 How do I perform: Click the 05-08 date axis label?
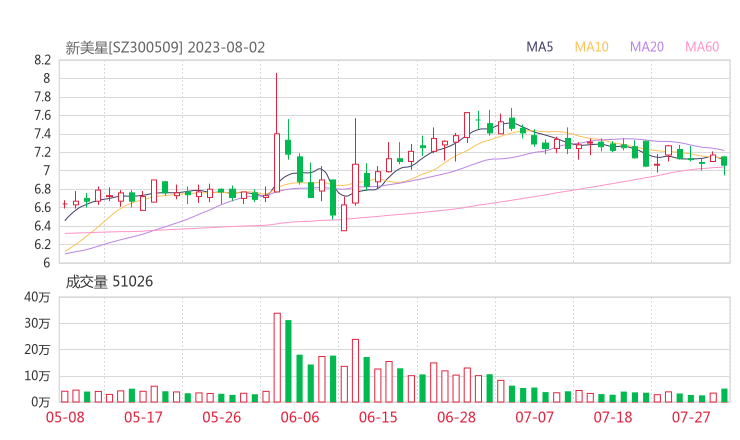[x=65, y=417]
